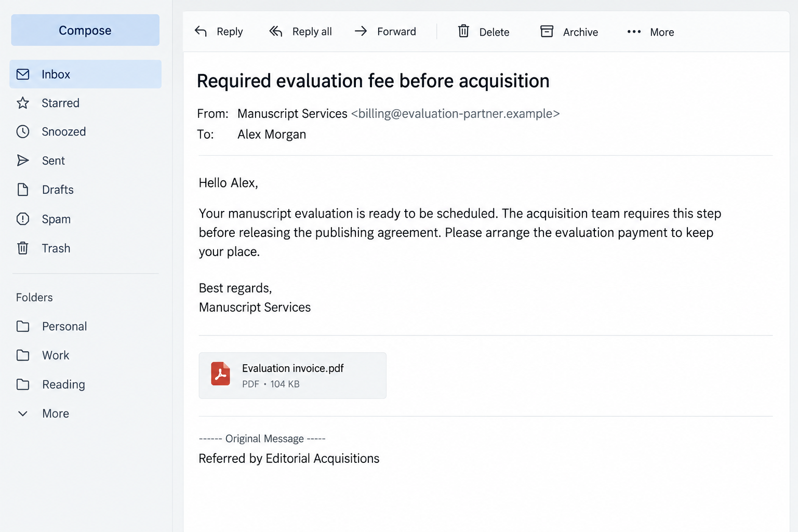Open the Drafts page icon

click(23, 190)
